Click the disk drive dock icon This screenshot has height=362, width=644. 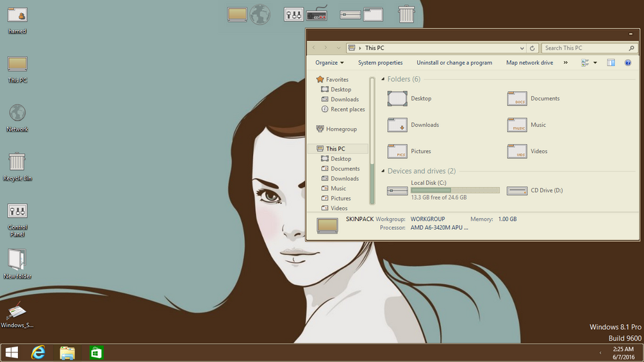coord(351,15)
